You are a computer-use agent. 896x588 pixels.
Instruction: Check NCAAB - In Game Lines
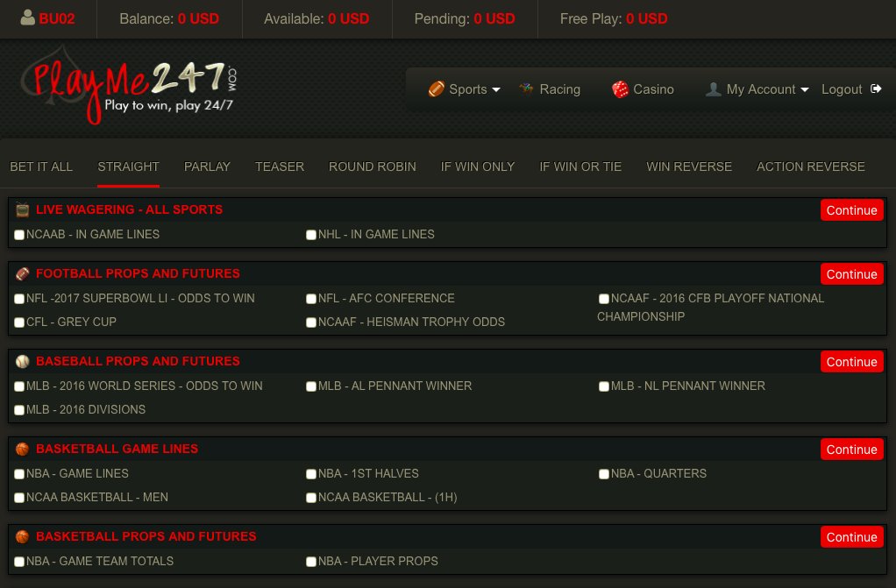pyautogui.click(x=19, y=235)
